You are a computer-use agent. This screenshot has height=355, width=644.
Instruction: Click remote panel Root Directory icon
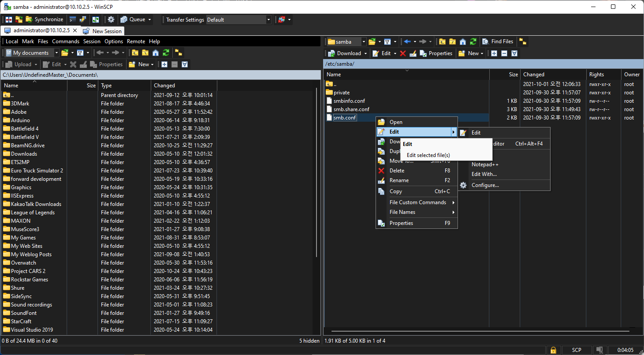[452, 41]
